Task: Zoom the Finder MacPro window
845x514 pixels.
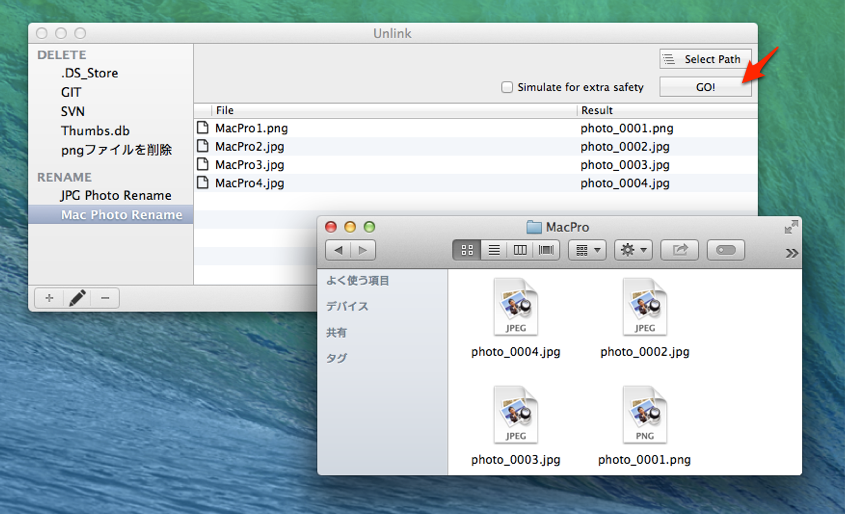Action: click(x=369, y=227)
